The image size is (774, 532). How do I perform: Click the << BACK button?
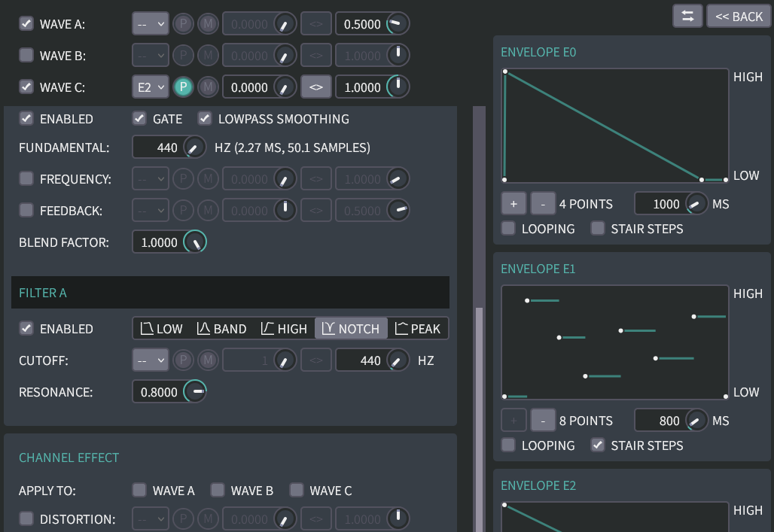[x=739, y=16]
